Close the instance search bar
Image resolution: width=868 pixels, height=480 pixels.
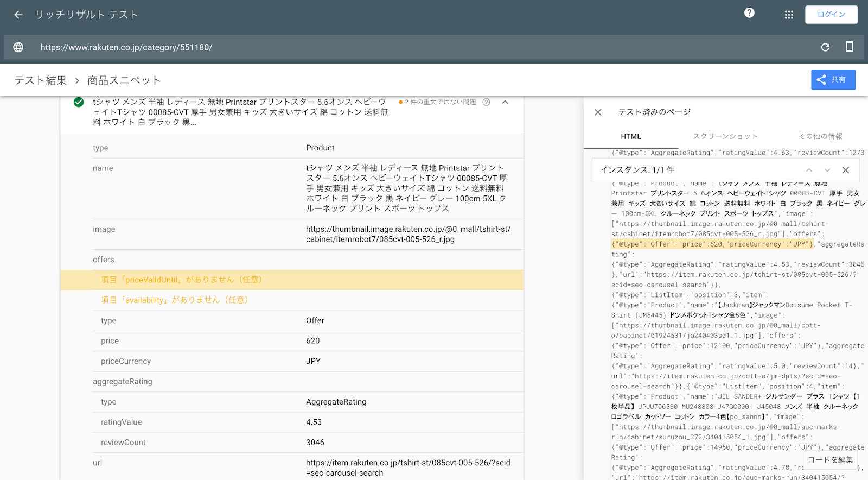click(x=845, y=170)
